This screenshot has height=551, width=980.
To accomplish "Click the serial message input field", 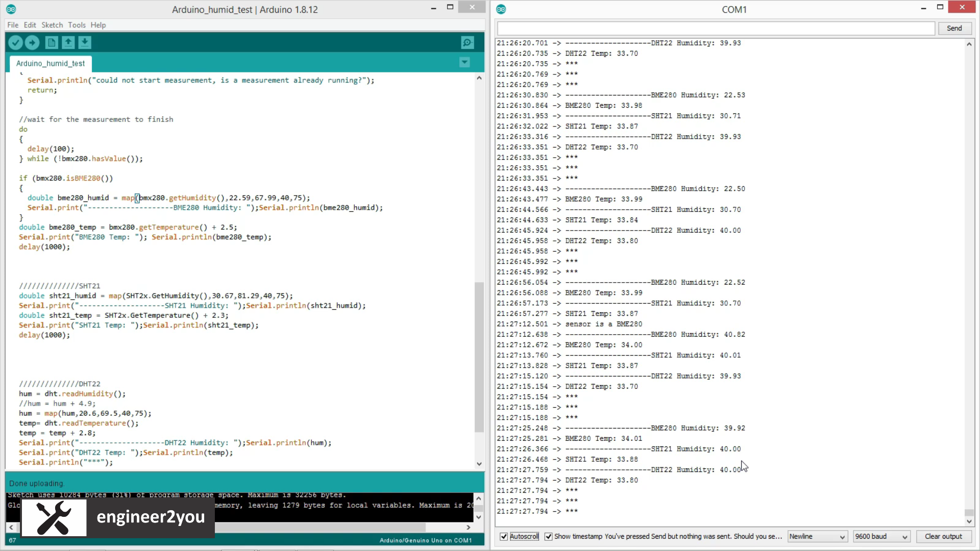I will (716, 29).
